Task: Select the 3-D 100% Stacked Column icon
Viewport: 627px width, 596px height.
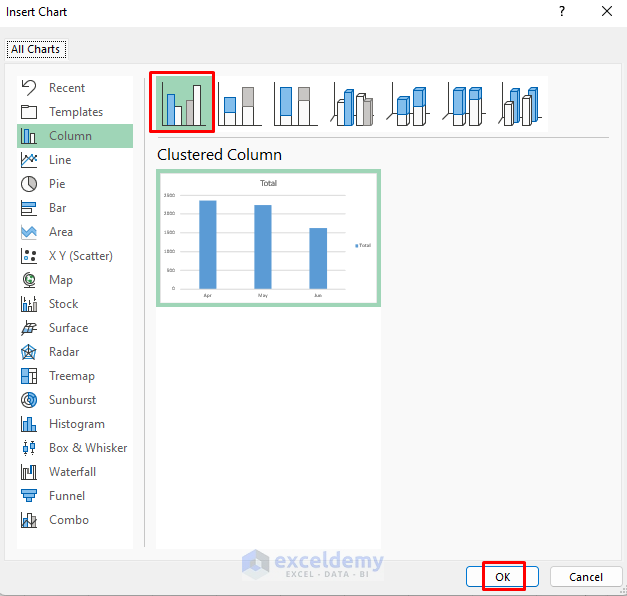Action: 463,103
